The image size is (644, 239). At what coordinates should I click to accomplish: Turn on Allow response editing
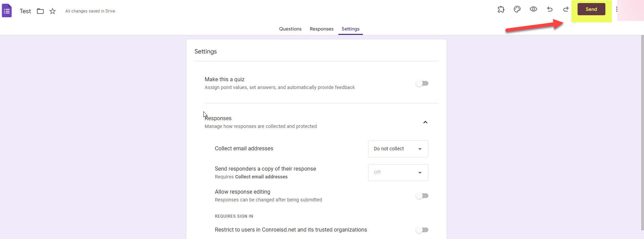422,196
